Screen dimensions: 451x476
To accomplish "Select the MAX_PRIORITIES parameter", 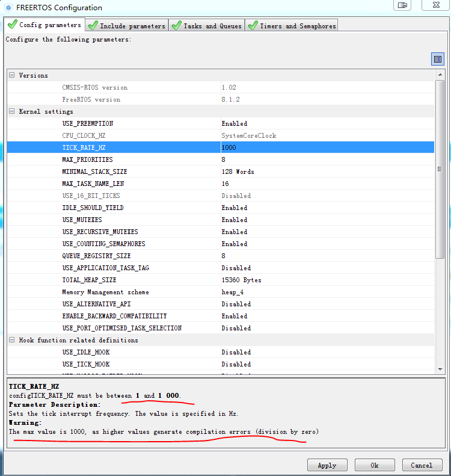I will point(87,159).
